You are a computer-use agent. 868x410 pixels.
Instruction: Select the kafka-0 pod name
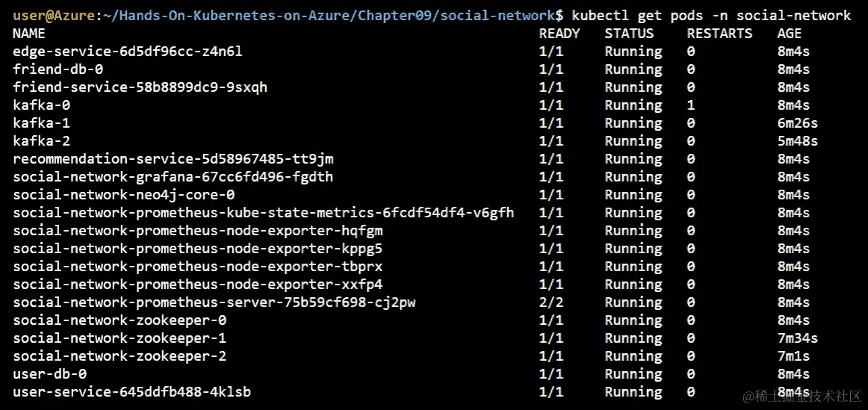(x=42, y=105)
